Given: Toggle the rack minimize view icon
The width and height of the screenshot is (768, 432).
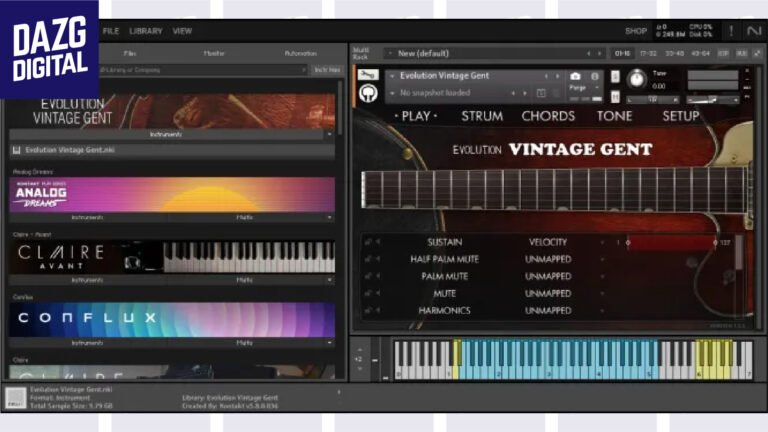Looking at the screenshot, I should (x=757, y=53).
